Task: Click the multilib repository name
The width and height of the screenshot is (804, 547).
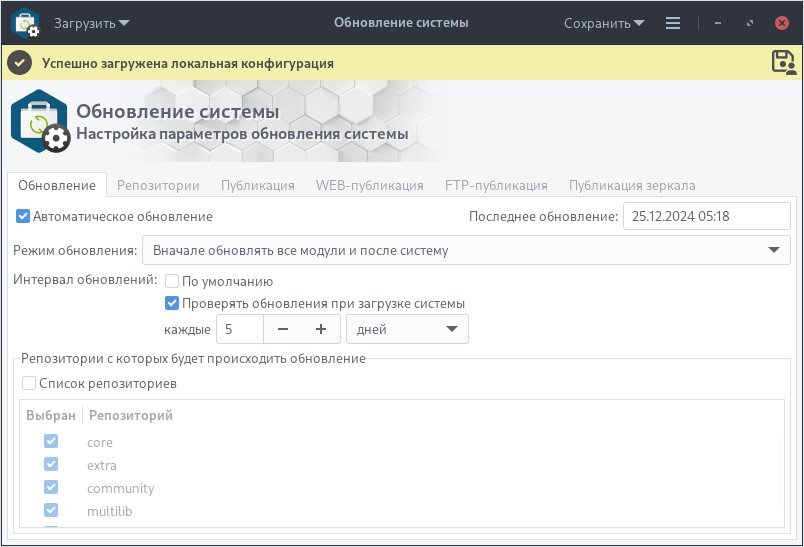Action: (x=110, y=511)
